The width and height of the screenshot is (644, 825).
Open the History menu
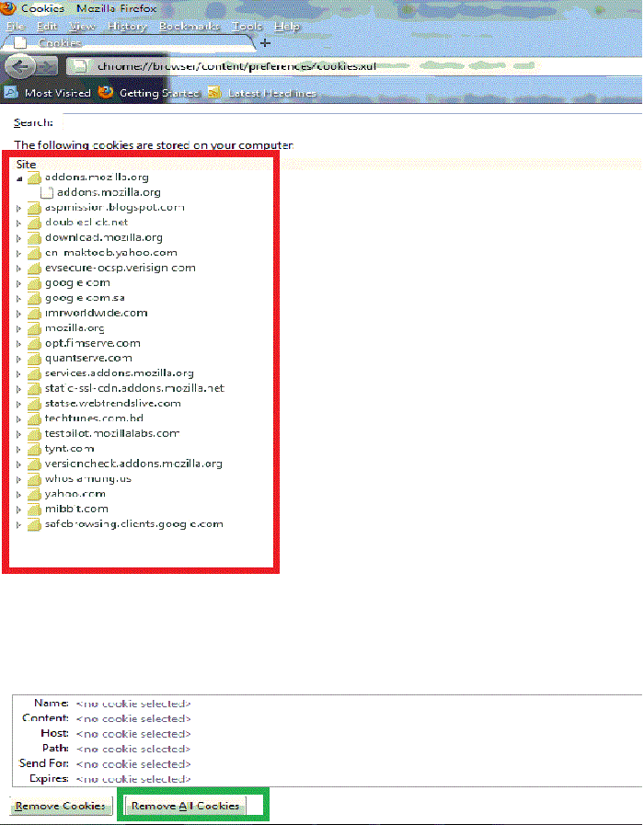[x=127, y=26]
